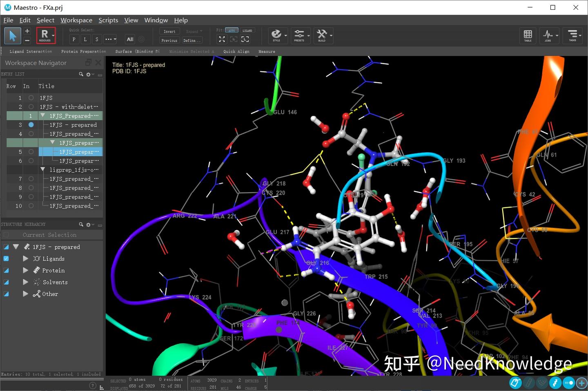Open the entry Table panel
Screen dimensions: 588x391
pos(528,36)
